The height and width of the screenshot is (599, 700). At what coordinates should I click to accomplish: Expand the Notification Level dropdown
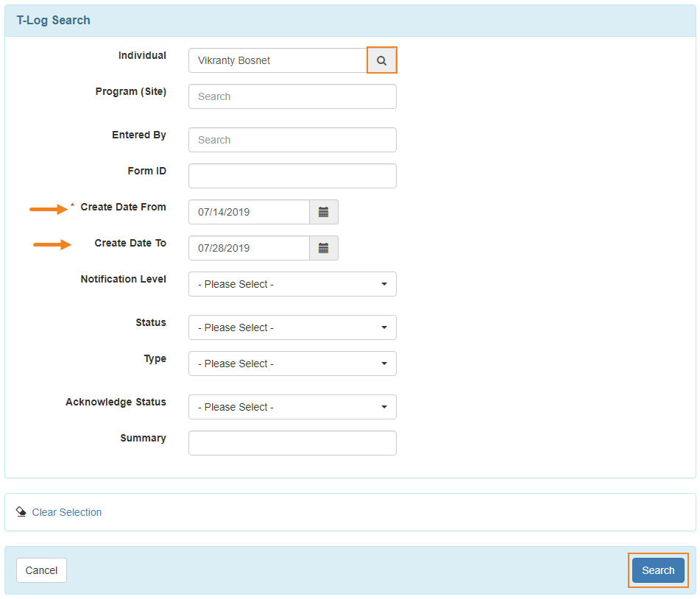[x=292, y=284]
